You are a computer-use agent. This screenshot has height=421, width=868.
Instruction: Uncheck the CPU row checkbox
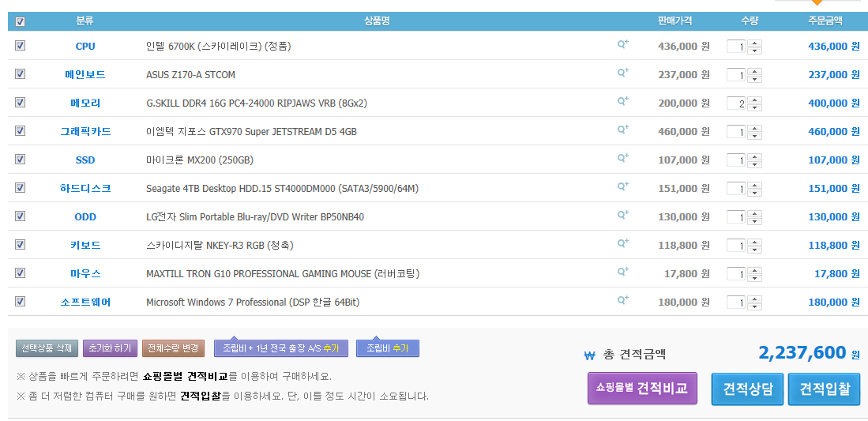pos(20,46)
